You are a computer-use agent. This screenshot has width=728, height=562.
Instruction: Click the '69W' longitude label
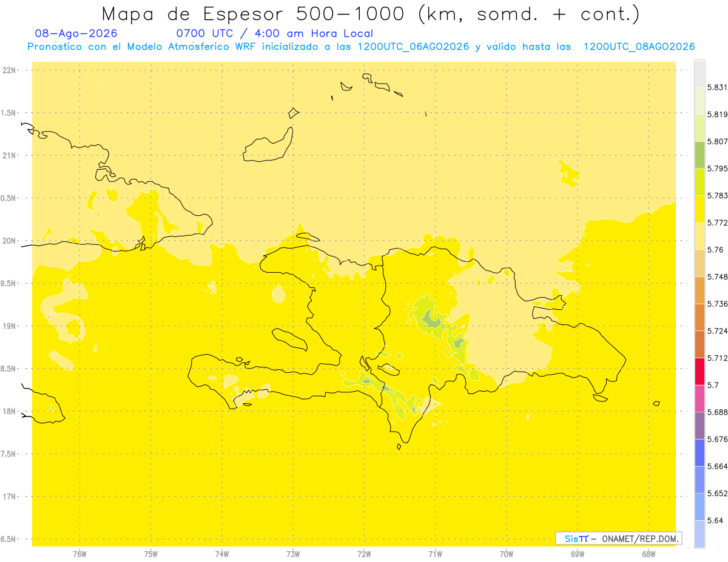coord(578,554)
